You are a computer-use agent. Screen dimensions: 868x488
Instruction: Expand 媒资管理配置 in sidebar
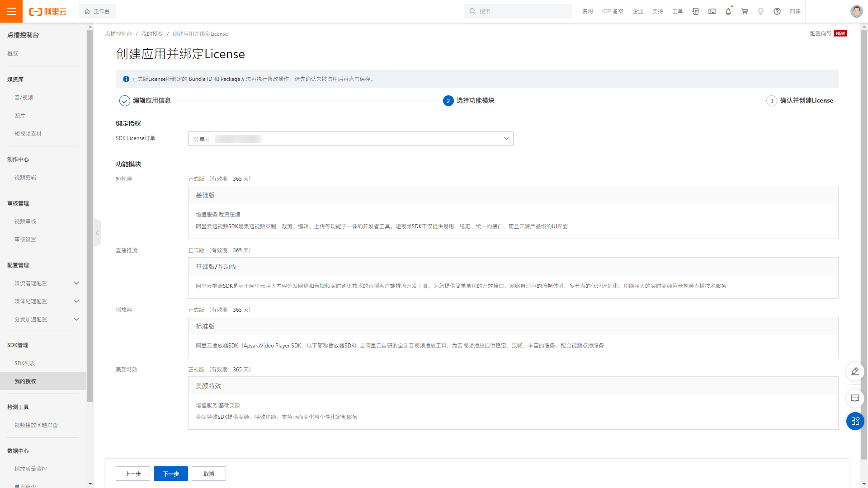(x=76, y=283)
